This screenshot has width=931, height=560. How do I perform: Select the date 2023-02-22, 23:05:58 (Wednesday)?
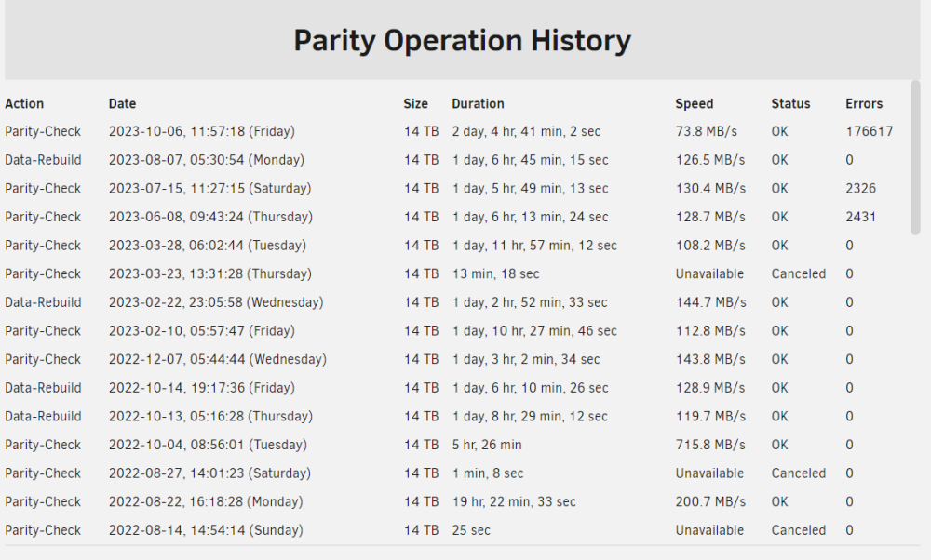pyautogui.click(x=216, y=302)
